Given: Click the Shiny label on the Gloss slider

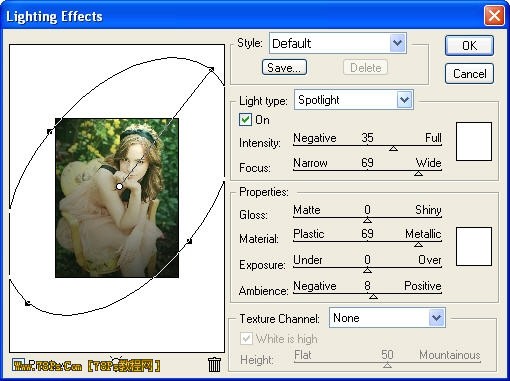Looking at the screenshot, I should pyautogui.click(x=428, y=210).
